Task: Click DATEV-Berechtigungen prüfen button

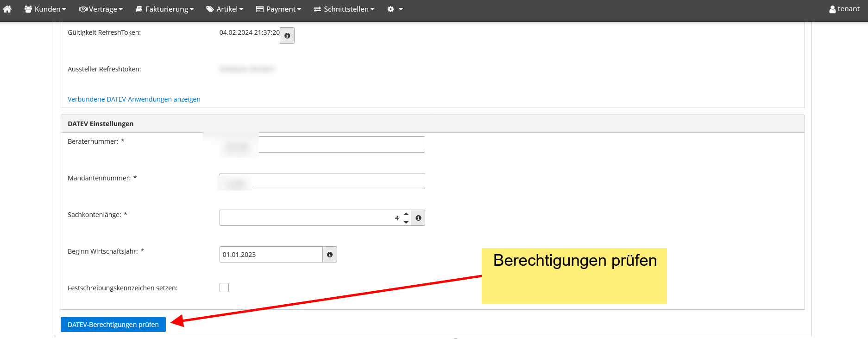Action: click(x=113, y=325)
